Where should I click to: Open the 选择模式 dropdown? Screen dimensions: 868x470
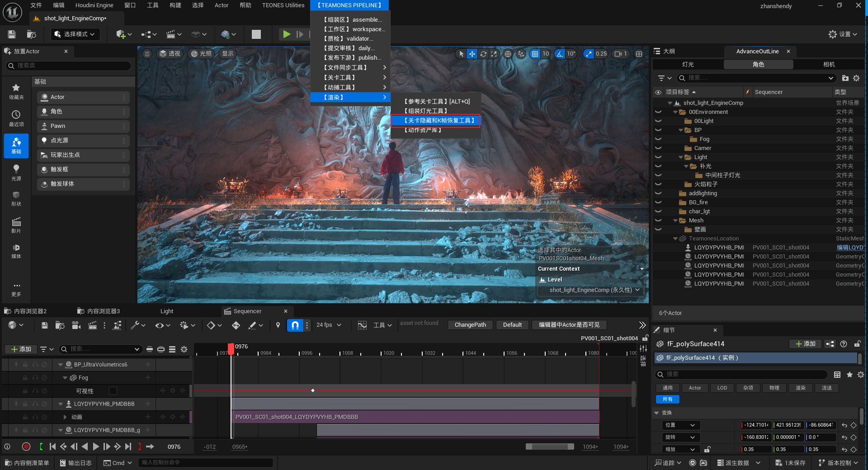(x=75, y=34)
